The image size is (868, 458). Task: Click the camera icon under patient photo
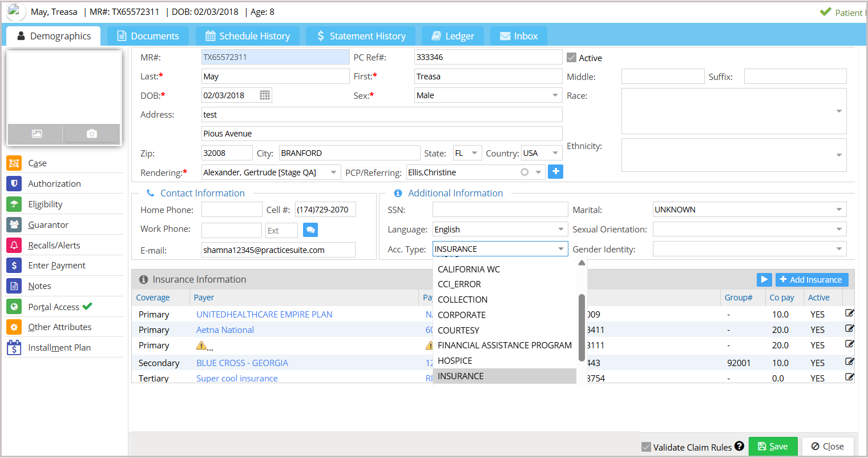click(x=91, y=134)
